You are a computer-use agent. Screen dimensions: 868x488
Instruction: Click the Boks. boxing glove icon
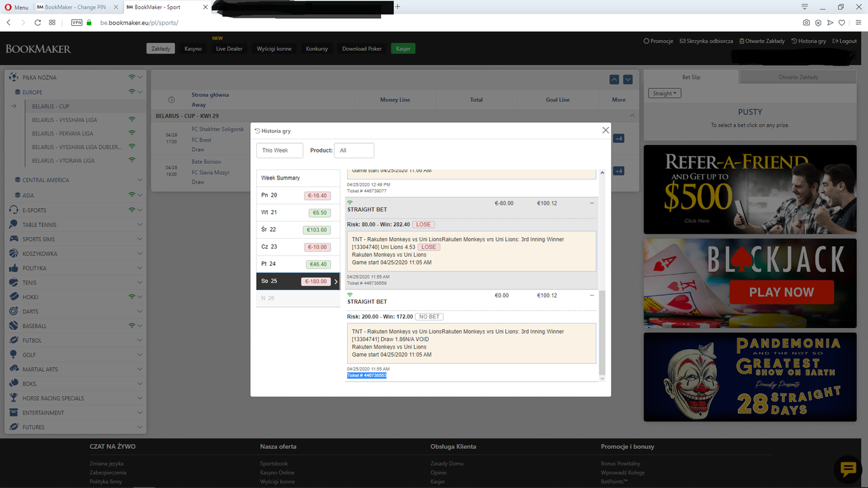pyautogui.click(x=15, y=384)
